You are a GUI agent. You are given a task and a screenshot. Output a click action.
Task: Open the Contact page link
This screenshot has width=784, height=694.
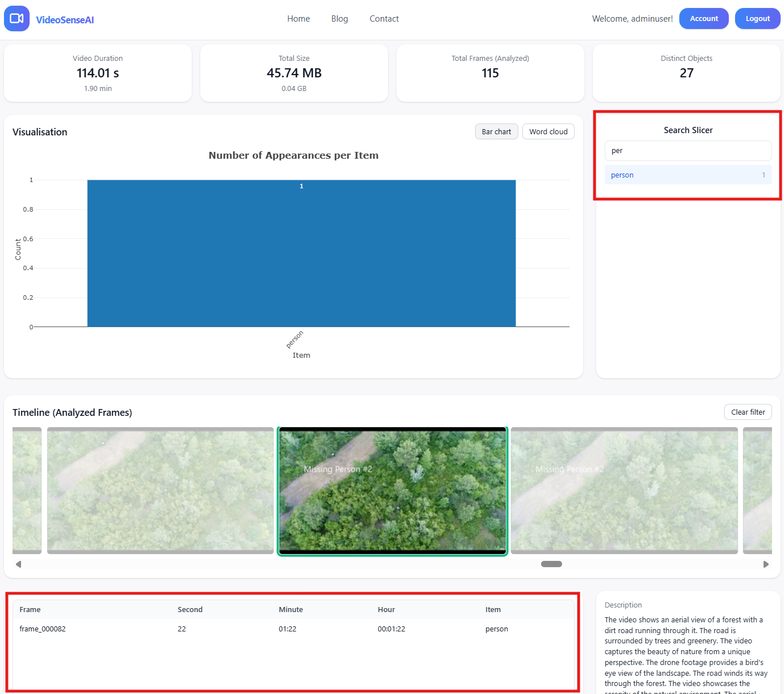tap(384, 19)
